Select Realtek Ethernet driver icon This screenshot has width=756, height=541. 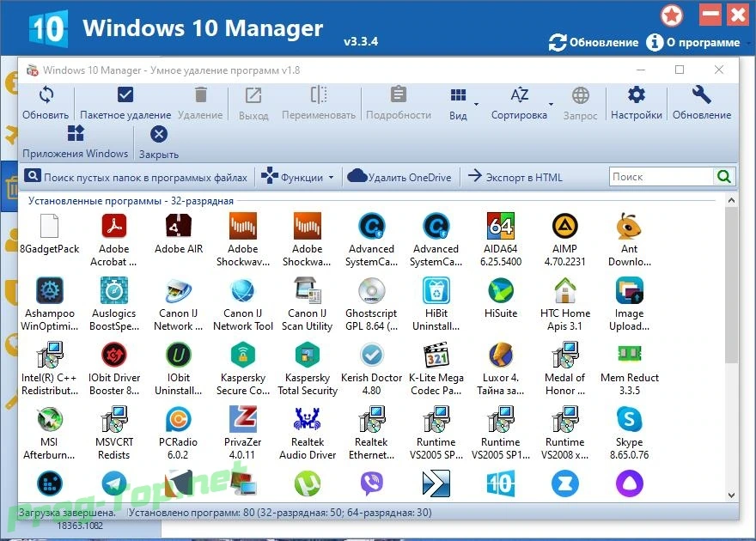coord(371,419)
